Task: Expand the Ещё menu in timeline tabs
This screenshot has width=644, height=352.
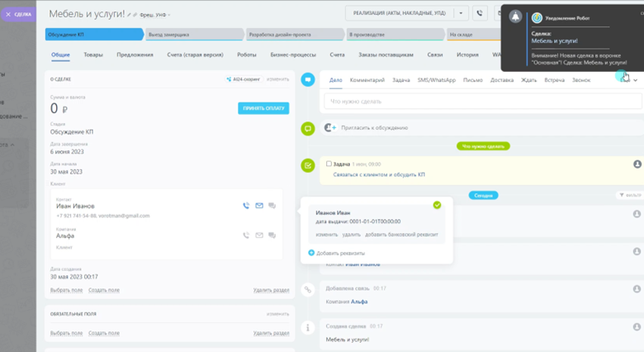Action: pyautogui.click(x=629, y=80)
